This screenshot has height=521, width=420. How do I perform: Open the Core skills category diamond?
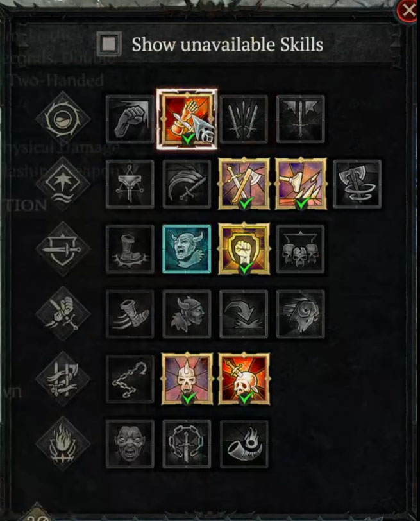tap(63, 184)
